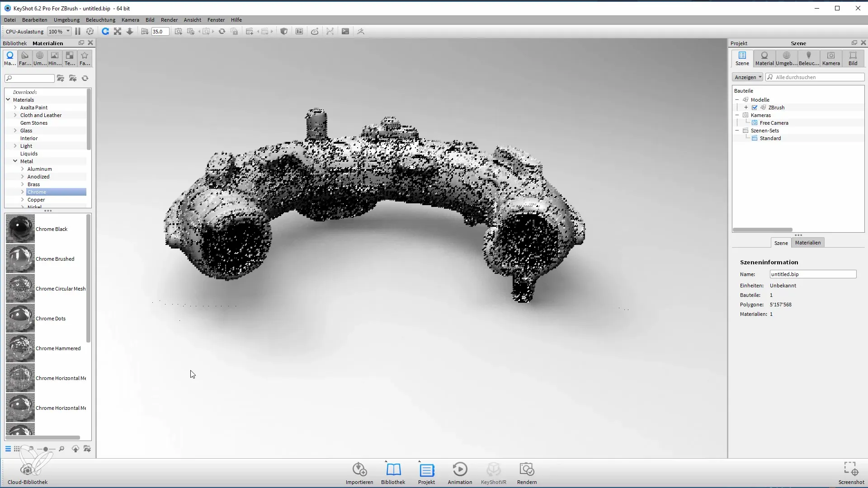Open the Rendern dialog

tap(527, 473)
